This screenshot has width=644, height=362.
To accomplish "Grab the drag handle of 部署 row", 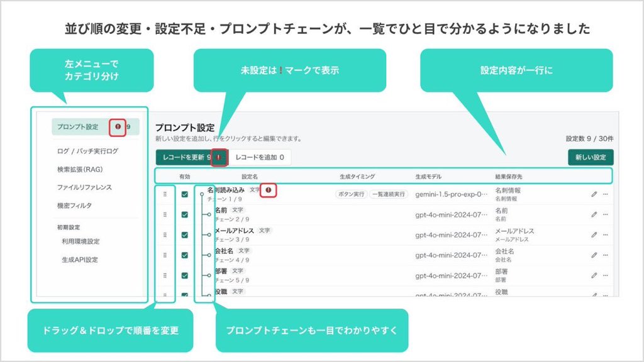I will pos(165,275).
